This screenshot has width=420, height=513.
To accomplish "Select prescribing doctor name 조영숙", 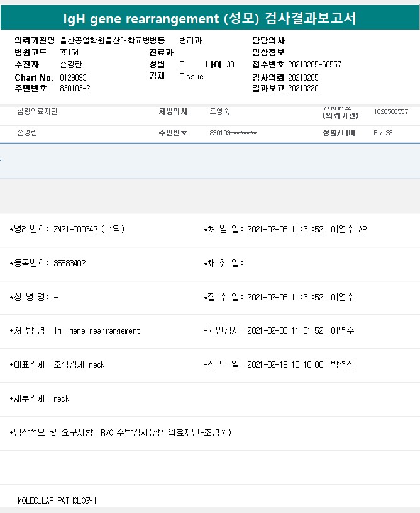I will pyautogui.click(x=219, y=111).
